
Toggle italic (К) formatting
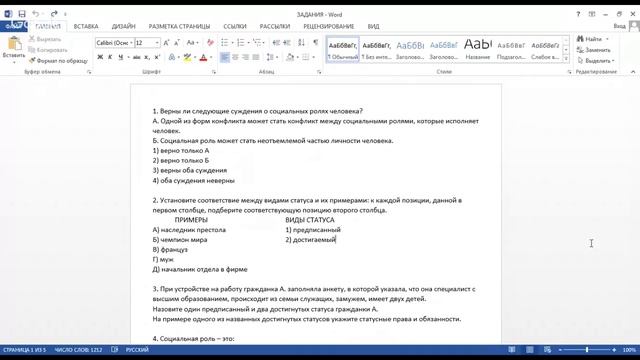(x=110, y=57)
